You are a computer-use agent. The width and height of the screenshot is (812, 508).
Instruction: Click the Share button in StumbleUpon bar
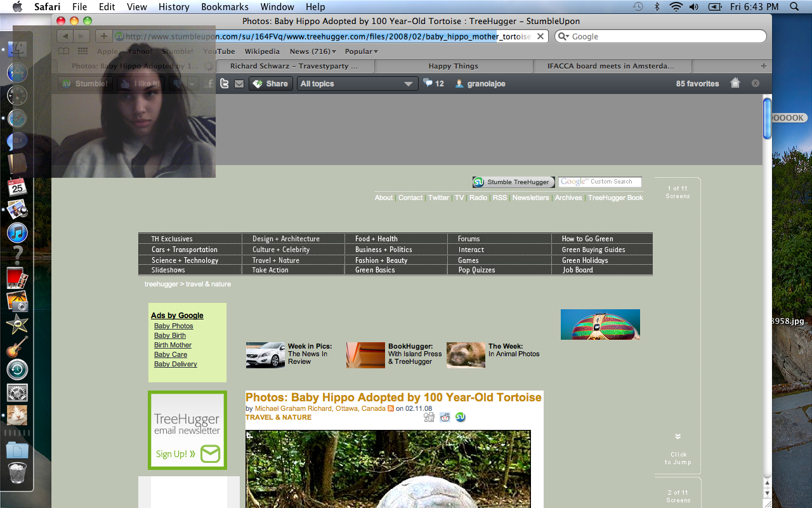click(x=270, y=84)
